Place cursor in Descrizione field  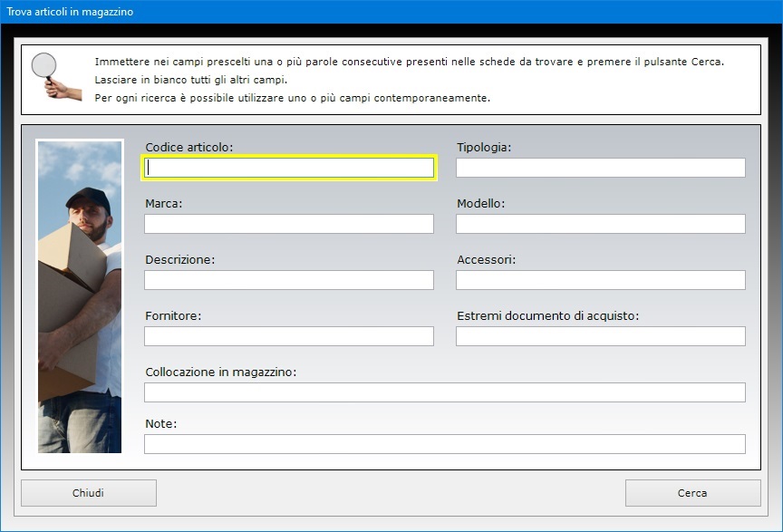click(x=289, y=280)
